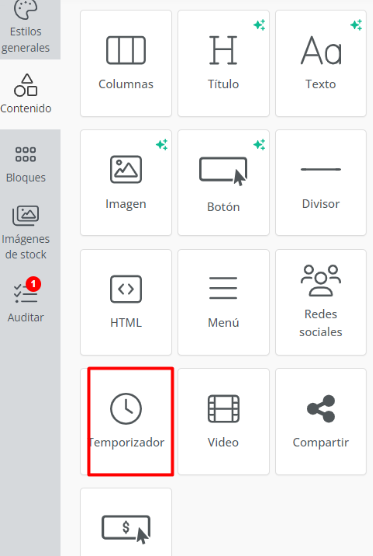The width and height of the screenshot is (373, 556).
Task: Click the red notification badge on Auditar
Action: (33, 284)
